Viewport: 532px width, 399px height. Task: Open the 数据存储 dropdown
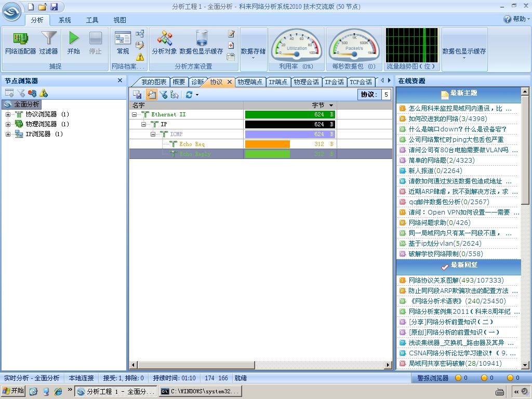tap(253, 51)
